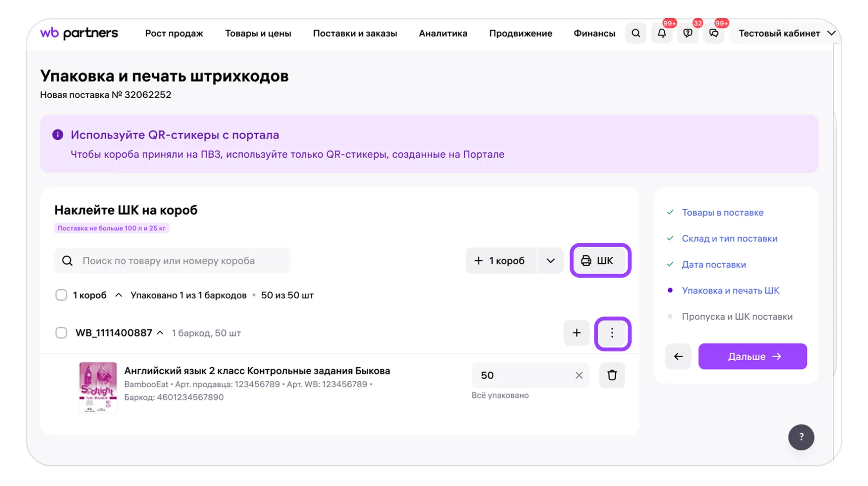The width and height of the screenshot is (868, 486).
Task: Click the Дальше button
Action: coord(753,357)
